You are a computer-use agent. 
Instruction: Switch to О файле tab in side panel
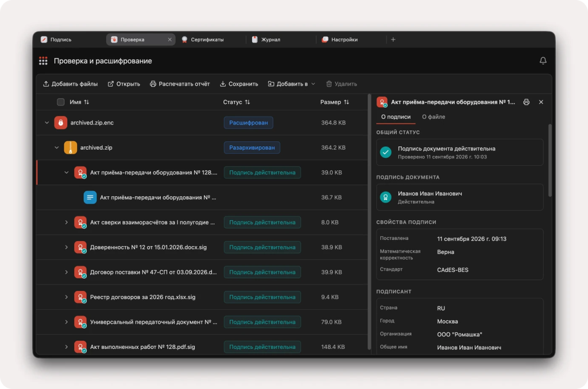[434, 117]
